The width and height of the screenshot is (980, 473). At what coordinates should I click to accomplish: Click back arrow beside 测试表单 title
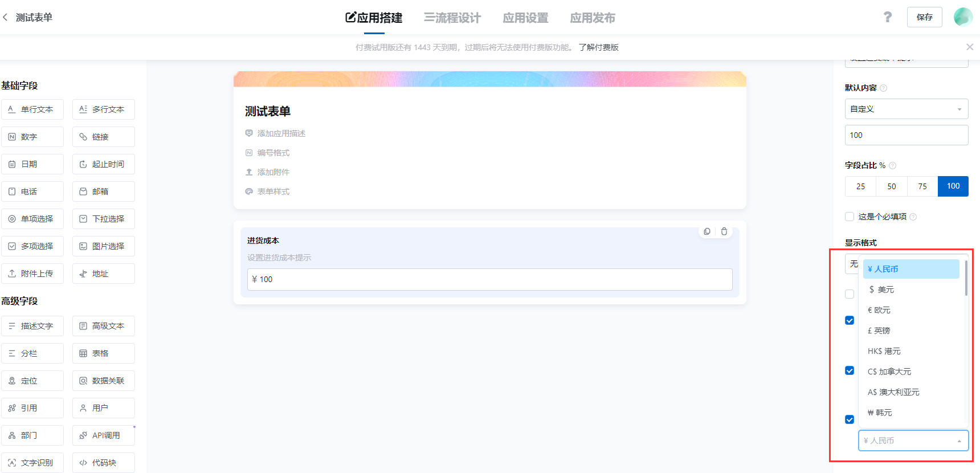[6, 18]
